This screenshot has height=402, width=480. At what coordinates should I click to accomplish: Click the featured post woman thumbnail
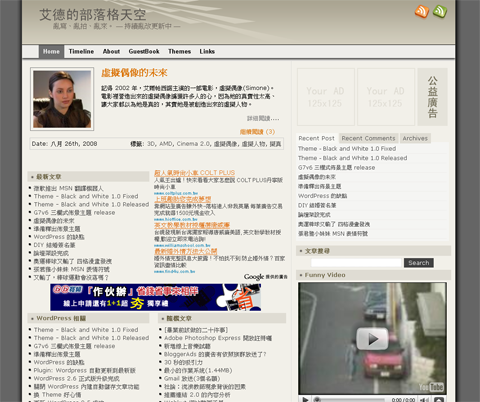(x=62, y=99)
